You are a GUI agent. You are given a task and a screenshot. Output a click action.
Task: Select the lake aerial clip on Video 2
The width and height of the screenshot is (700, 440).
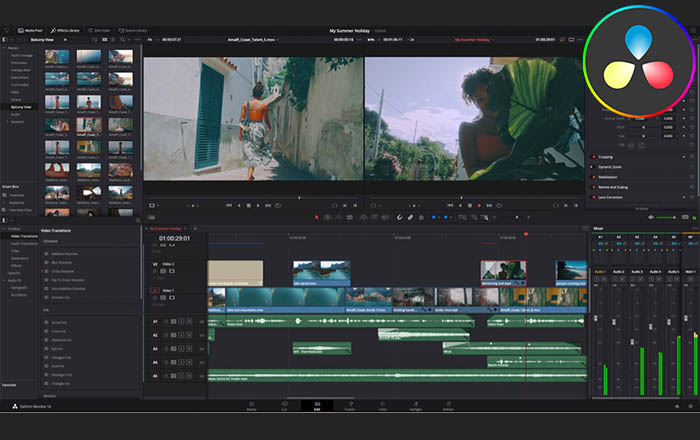click(x=321, y=273)
